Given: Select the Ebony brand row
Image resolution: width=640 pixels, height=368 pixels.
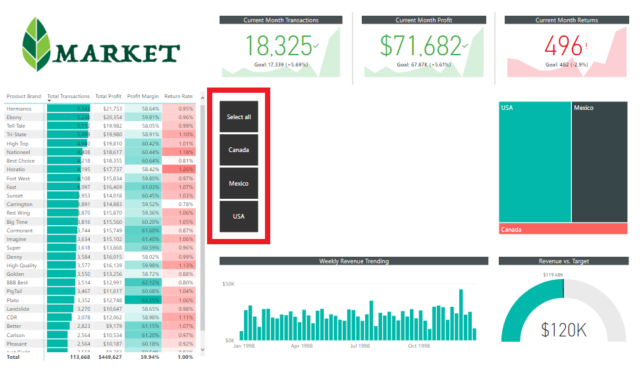Looking at the screenshot, I should pyautogui.click(x=100, y=117).
